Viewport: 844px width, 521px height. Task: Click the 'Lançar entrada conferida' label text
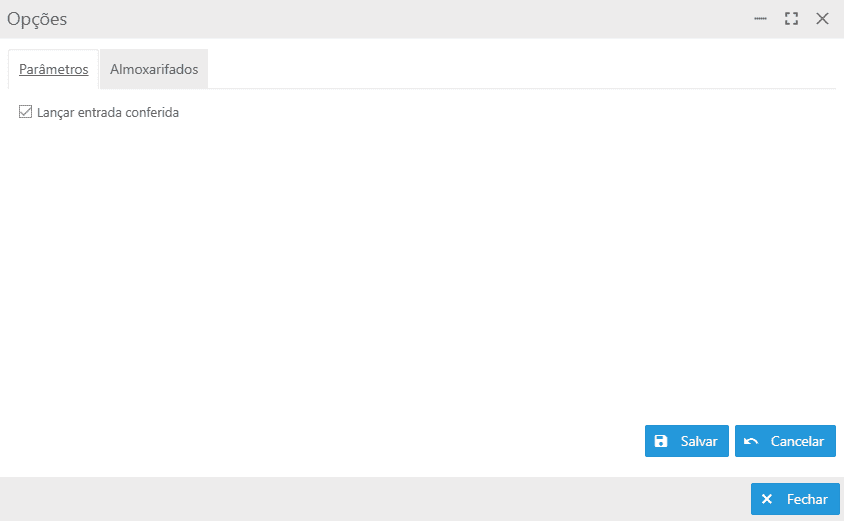click(108, 113)
